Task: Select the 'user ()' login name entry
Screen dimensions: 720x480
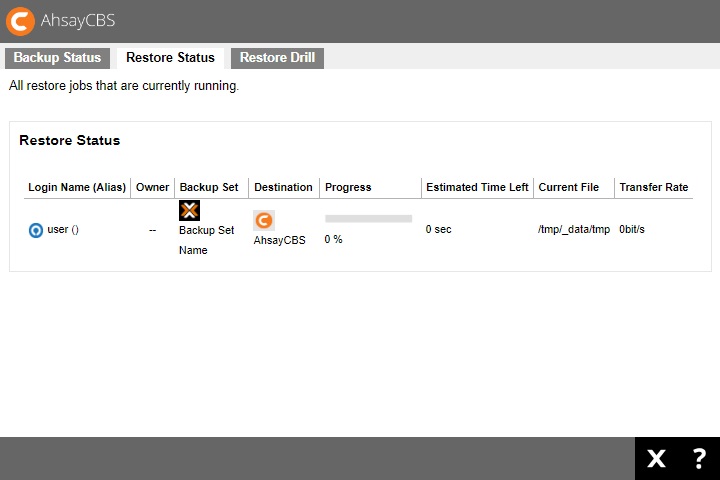Action: click(63, 230)
